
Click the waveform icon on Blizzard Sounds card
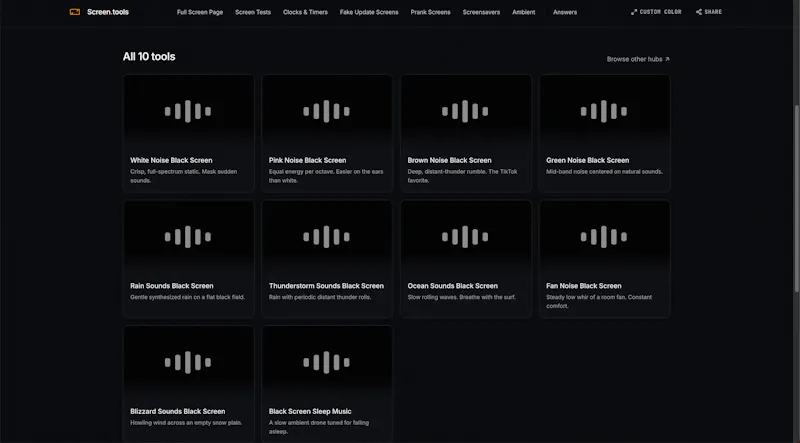pos(188,362)
